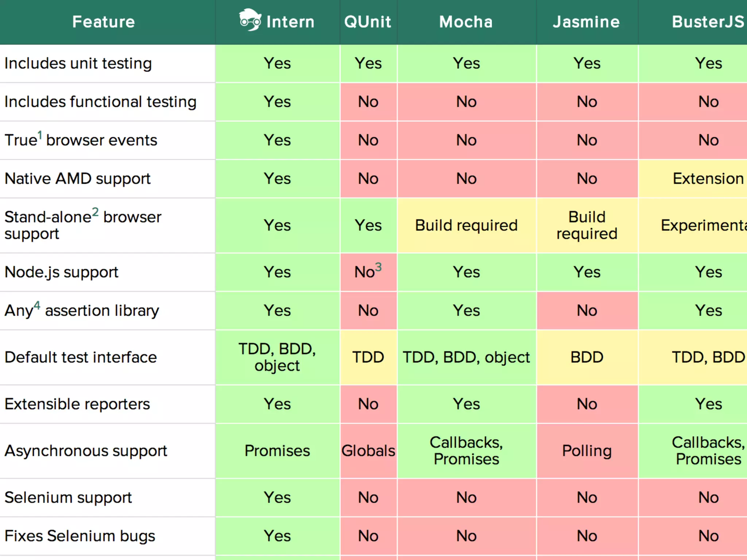The image size is (747, 560).
Task: Select the Jasmine 'Polling' cell
Action: [587, 451]
